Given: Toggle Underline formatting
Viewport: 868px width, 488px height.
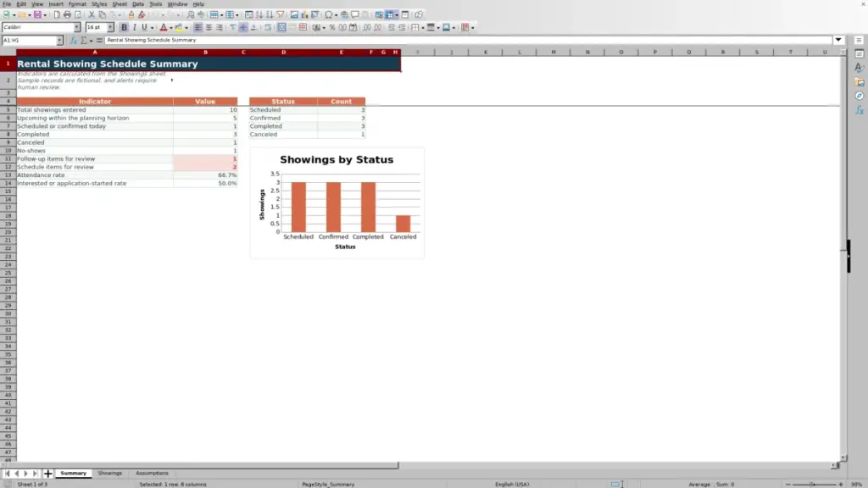Looking at the screenshot, I should (144, 28).
